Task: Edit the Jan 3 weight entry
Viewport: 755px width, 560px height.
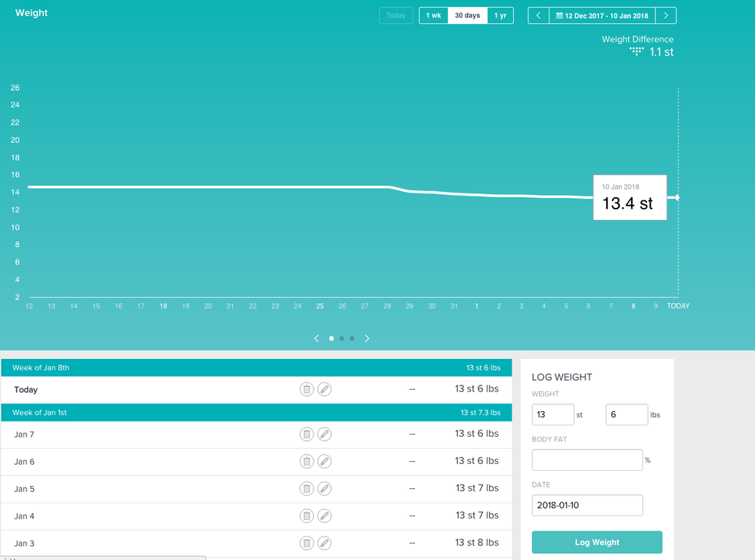Action: 324,543
